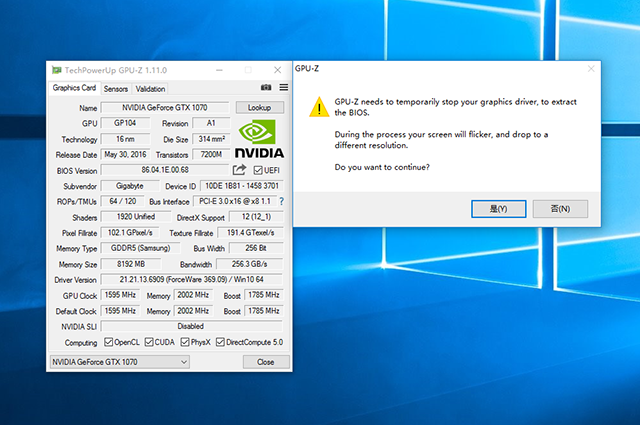Screen dimensions: 640x425
Task: Click the Bandwidth value 256.3 GB/s
Action: (x=249, y=264)
